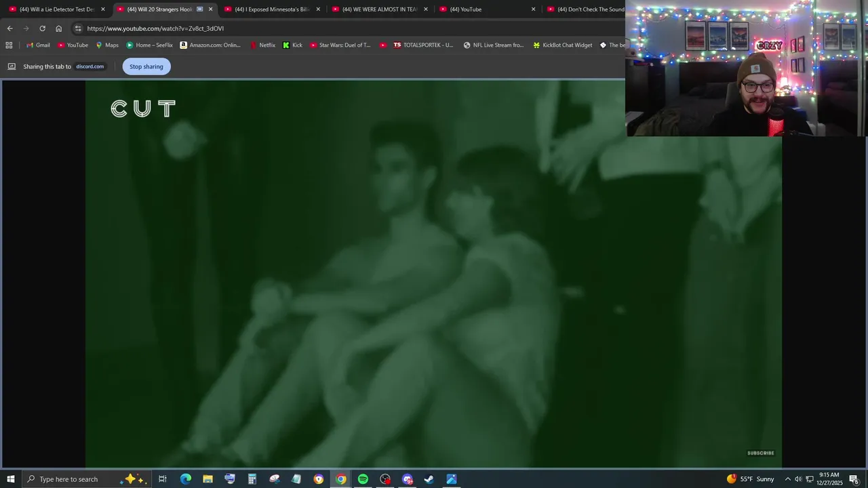
Task: Open the Home – SeeFlix bookmark
Action: [x=149, y=45]
